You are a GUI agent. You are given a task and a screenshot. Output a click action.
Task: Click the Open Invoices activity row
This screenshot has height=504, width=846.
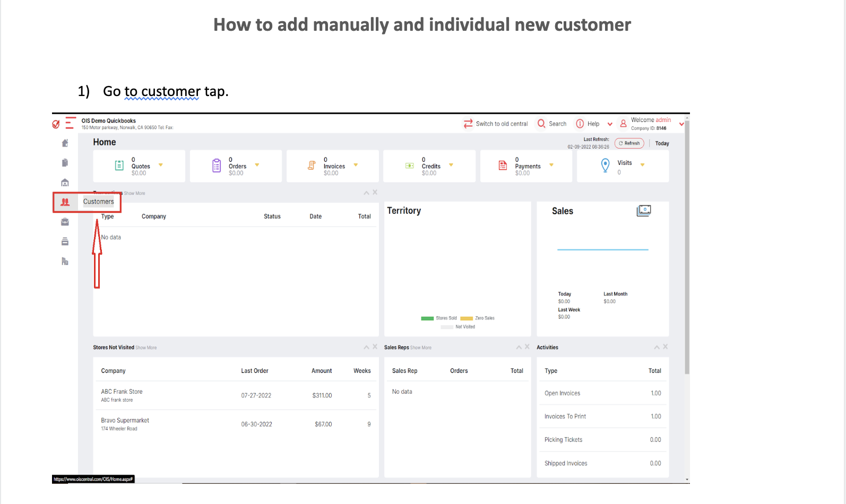click(603, 393)
